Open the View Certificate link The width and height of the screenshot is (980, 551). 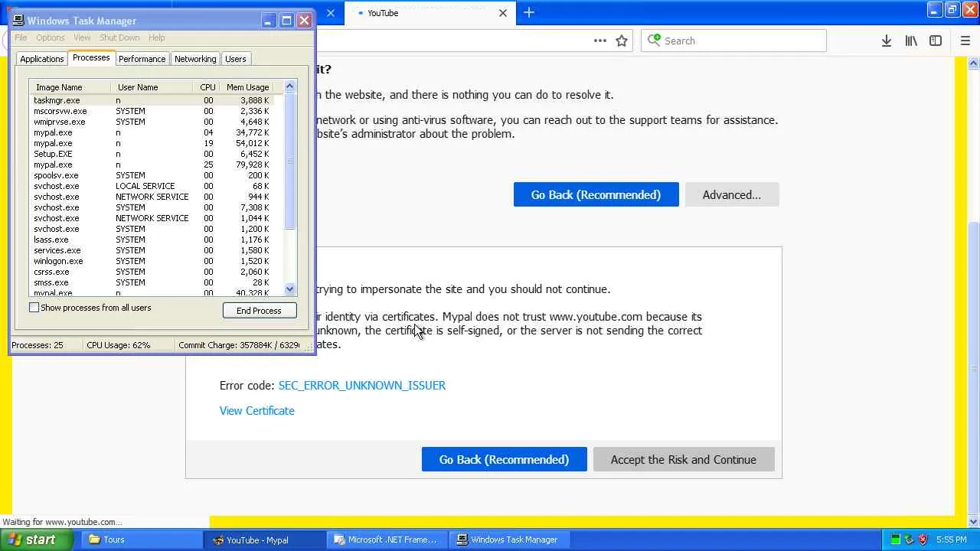click(x=256, y=411)
